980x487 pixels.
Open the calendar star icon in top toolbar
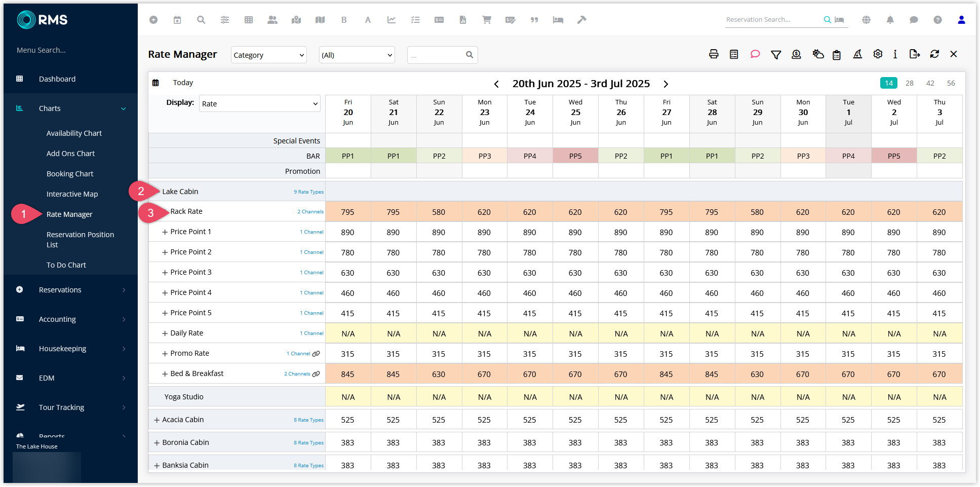[x=177, y=20]
